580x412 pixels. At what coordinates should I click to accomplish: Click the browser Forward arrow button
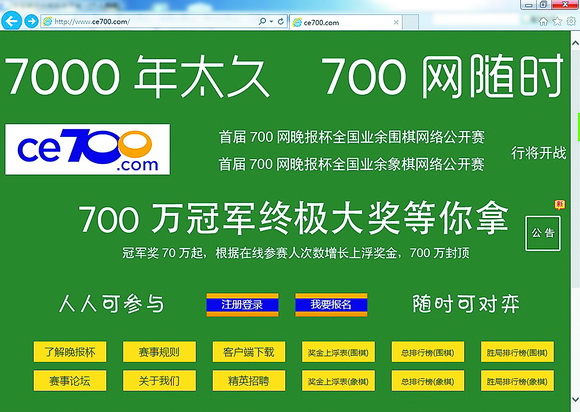[x=31, y=21]
